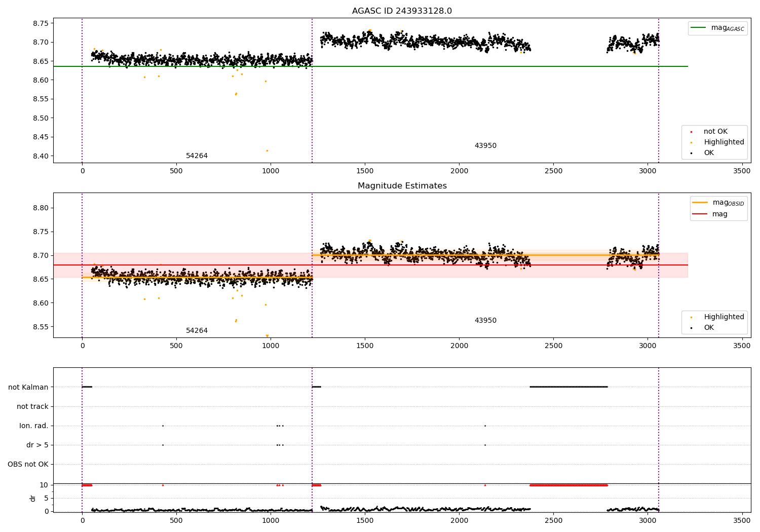Click the 8.75 y-axis tick in the top plot
Image resolution: width=760 pixels, height=532 pixels.
pyautogui.click(x=40, y=23)
